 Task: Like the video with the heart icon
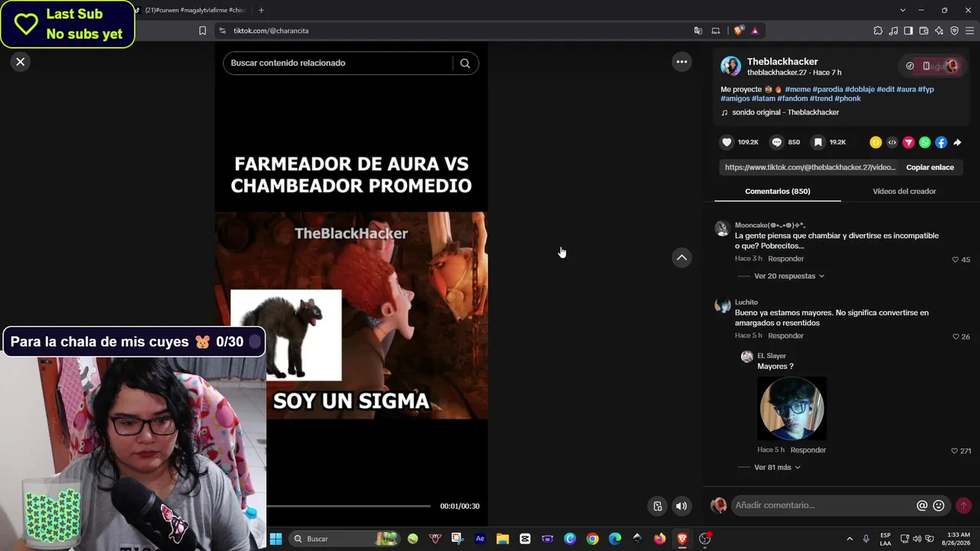coord(727,142)
